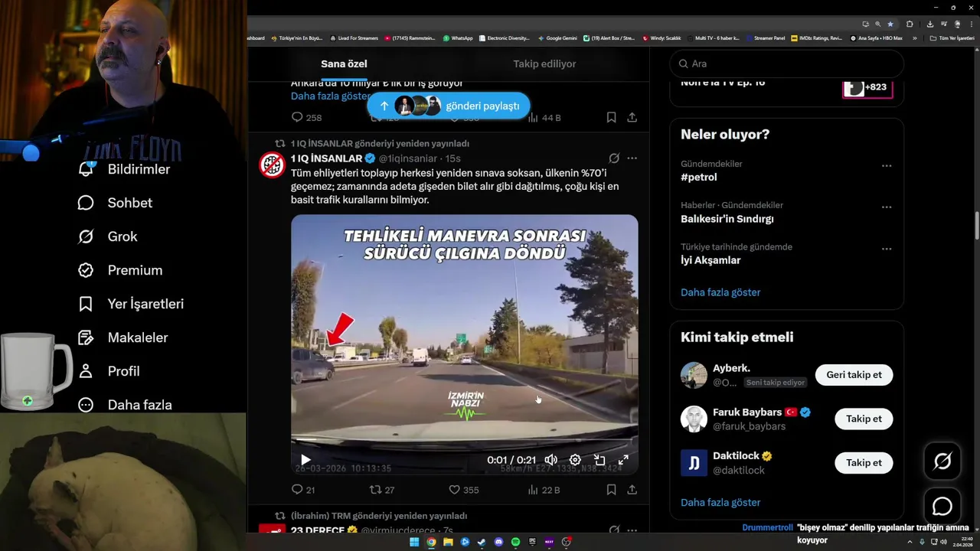Viewport: 980px width, 551px height.
Task: Click bookmark star in address bar
Action: click(x=890, y=24)
